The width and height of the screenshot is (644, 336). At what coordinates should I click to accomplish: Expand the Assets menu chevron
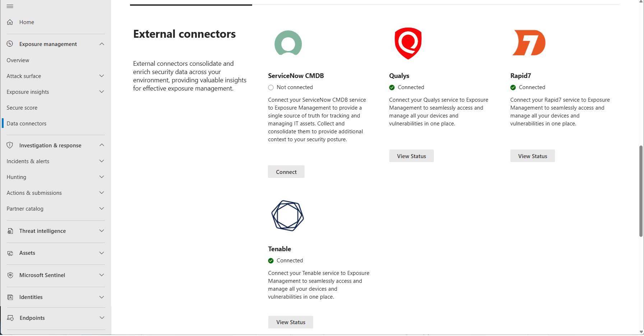tap(102, 253)
